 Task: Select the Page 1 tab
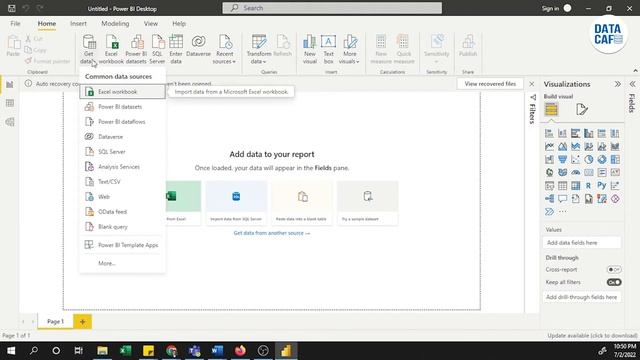pyautogui.click(x=56, y=322)
